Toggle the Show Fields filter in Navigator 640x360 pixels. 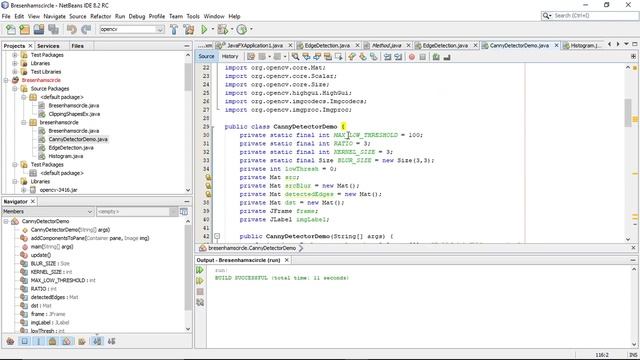pos(24,341)
